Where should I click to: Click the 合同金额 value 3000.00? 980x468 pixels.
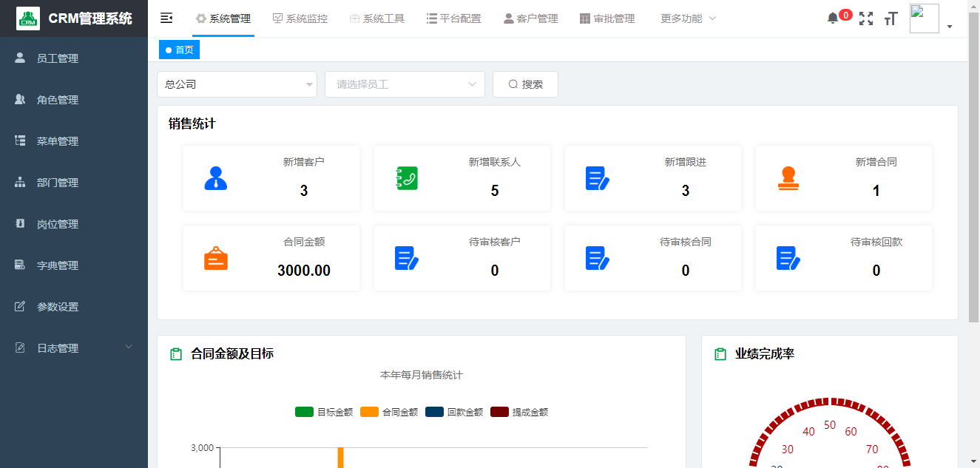304,271
